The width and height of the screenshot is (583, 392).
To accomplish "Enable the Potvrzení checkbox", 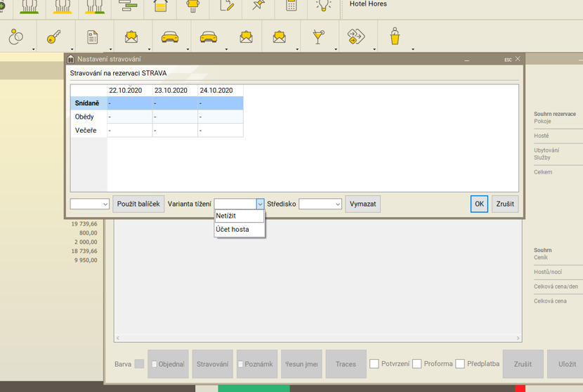I will (x=374, y=364).
